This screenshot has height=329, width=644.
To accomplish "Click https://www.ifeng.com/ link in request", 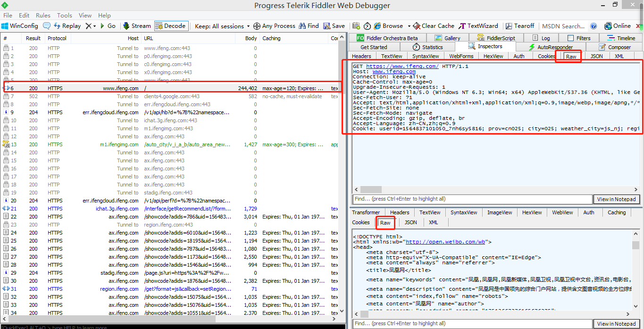I will pyautogui.click(x=402, y=67).
